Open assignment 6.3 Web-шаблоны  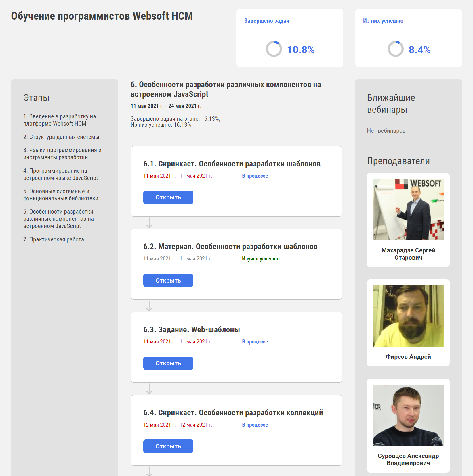pyautogui.click(x=168, y=363)
